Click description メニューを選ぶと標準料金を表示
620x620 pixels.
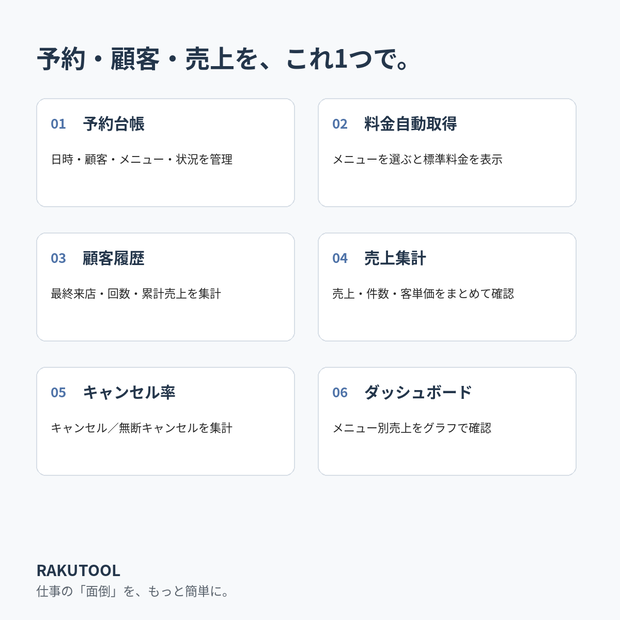(418, 159)
